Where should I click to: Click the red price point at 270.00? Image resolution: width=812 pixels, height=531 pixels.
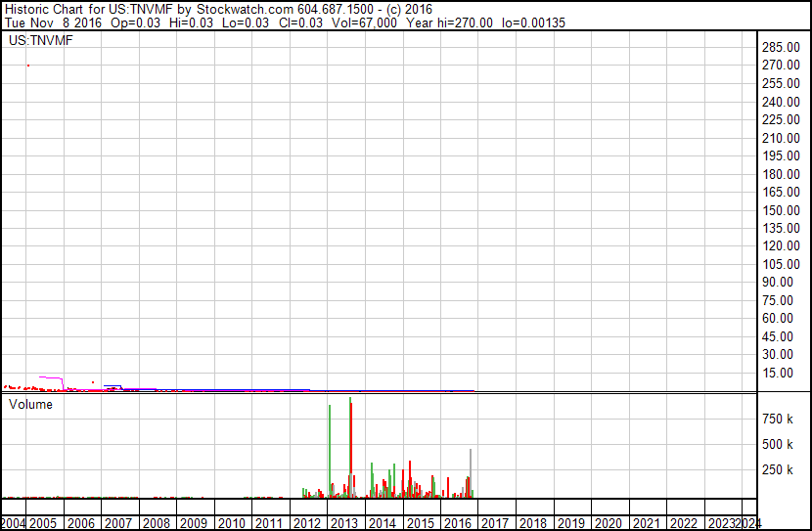28,66
